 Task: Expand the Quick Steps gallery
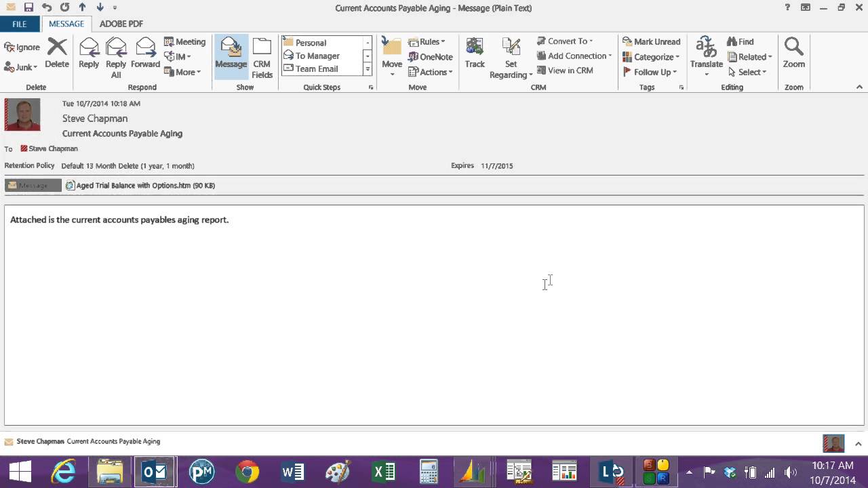click(x=368, y=69)
